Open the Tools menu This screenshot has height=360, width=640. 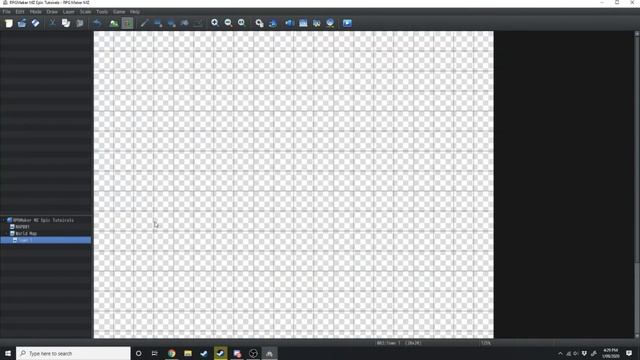click(102, 12)
